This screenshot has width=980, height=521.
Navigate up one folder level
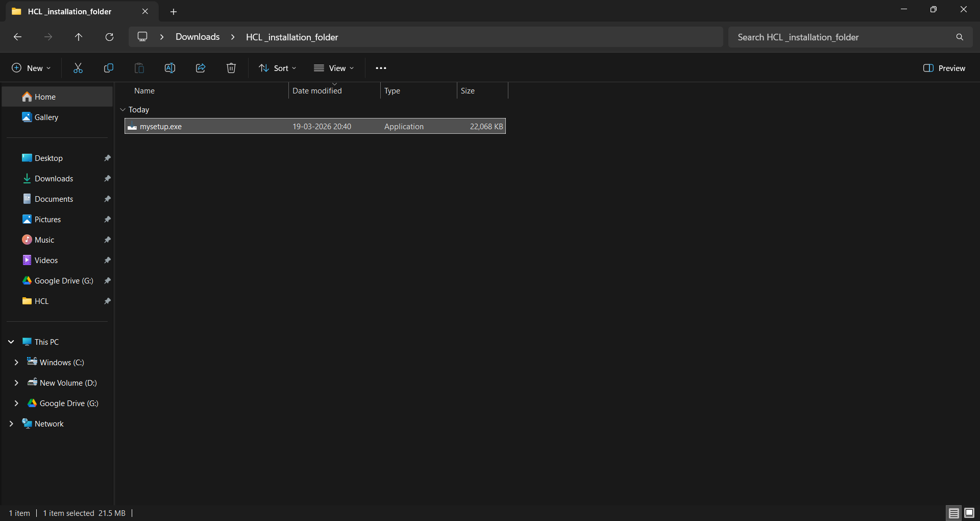coord(79,37)
